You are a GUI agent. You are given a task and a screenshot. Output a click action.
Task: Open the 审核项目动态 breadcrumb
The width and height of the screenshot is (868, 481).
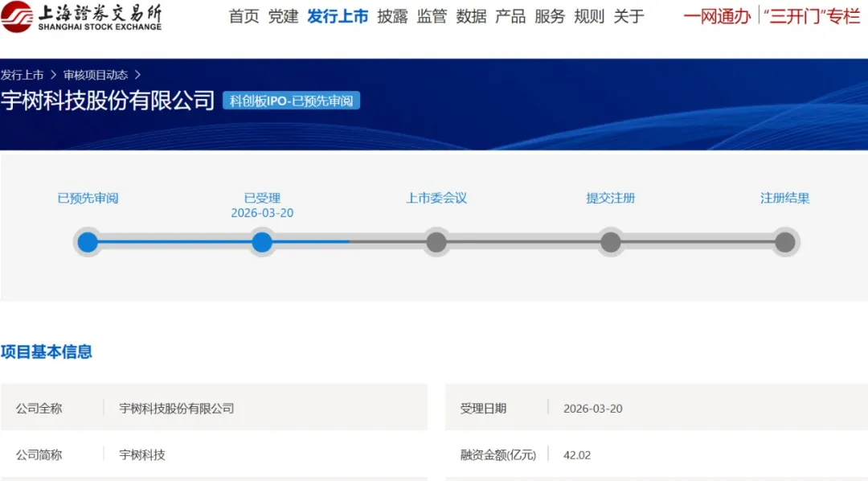94,75
